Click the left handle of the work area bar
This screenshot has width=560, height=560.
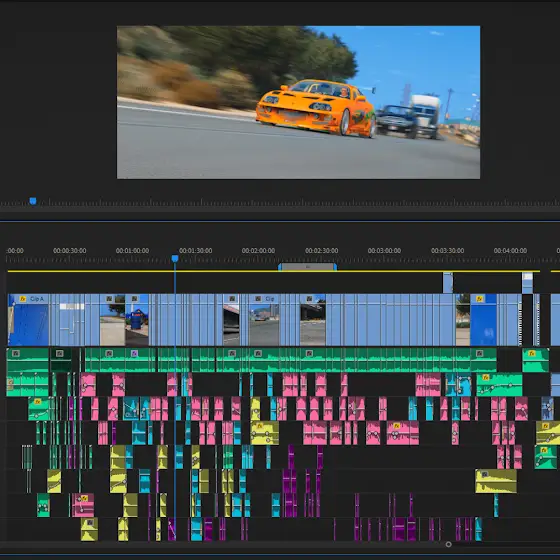[x=280, y=267]
